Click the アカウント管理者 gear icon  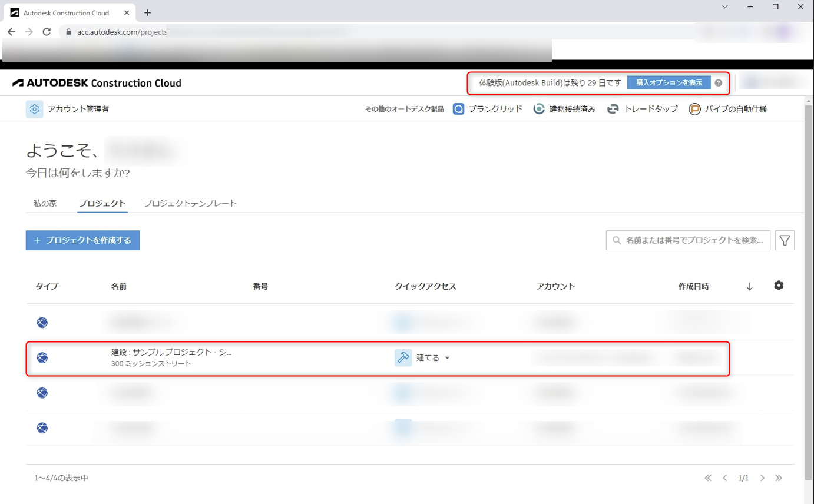(x=34, y=109)
